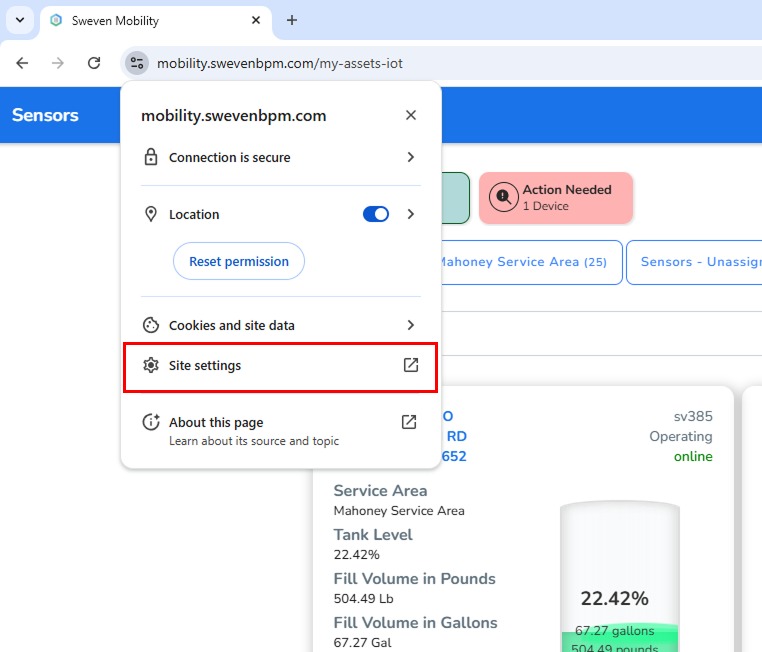Expand Cookies and site data chevron
The height and width of the screenshot is (652, 762).
[x=411, y=325]
